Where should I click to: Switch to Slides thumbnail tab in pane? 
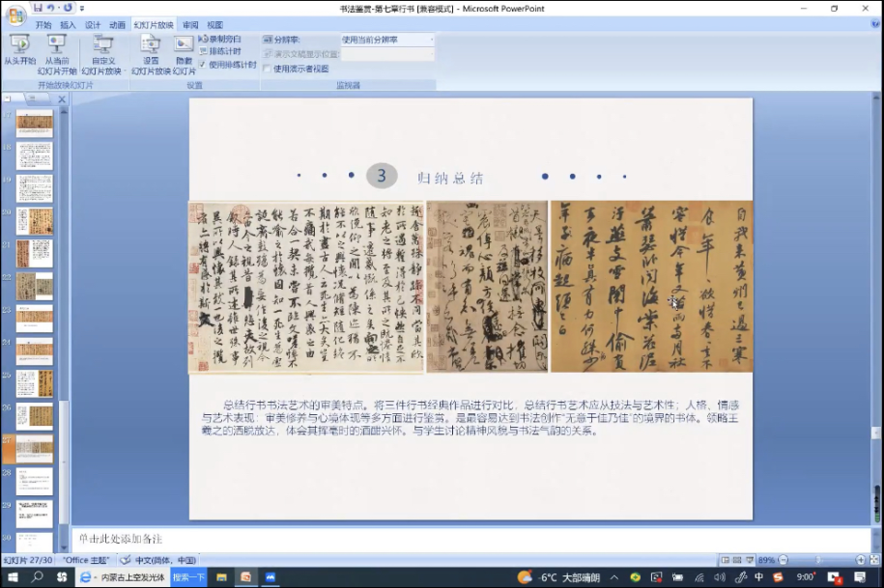pyautogui.click(x=9, y=98)
